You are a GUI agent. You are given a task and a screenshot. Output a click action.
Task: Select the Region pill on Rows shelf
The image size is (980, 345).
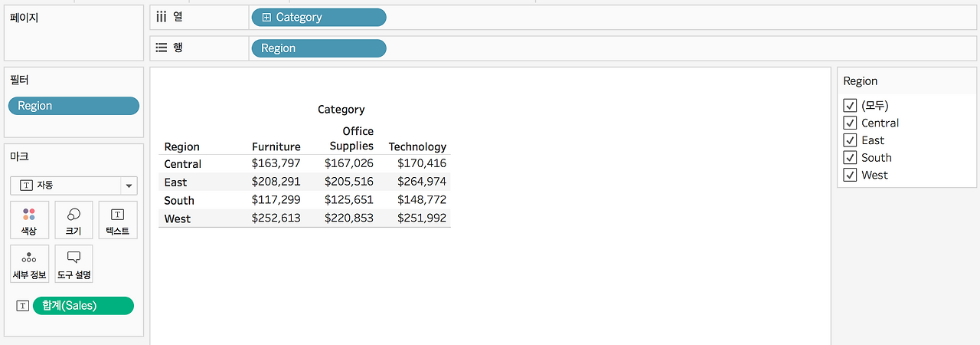(318, 48)
